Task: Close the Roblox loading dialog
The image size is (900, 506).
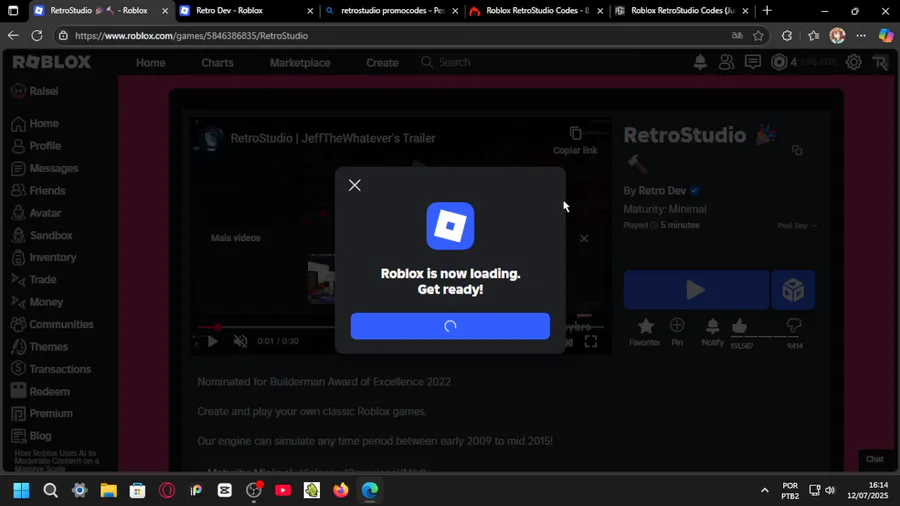Action: (355, 185)
